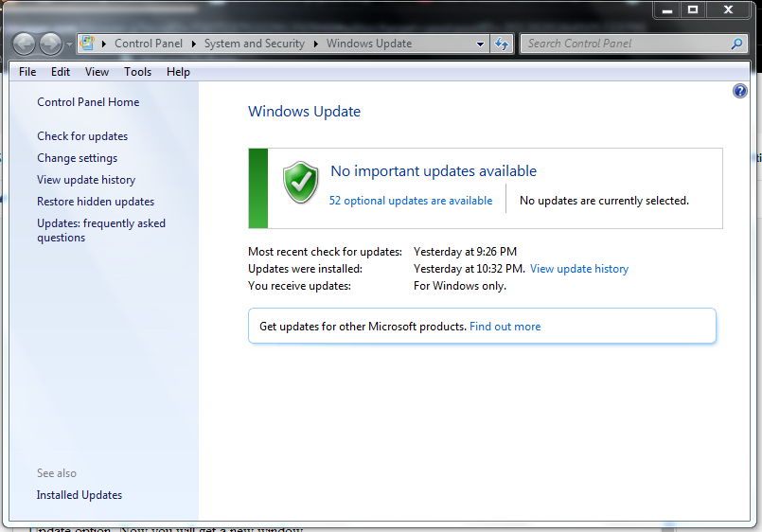
Task: Open the recent pages dropdown arrow
Action: [69, 44]
